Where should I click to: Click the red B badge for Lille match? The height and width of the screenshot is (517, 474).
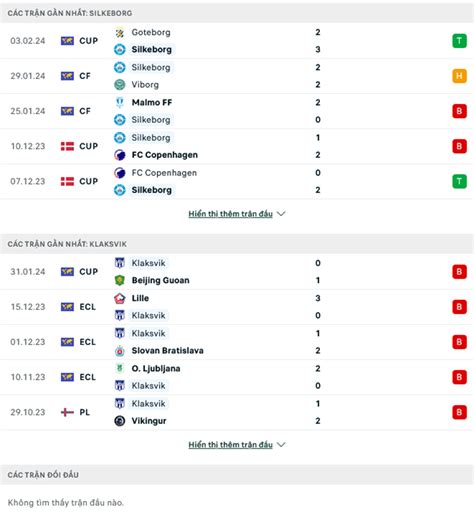click(x=459, y=307)
